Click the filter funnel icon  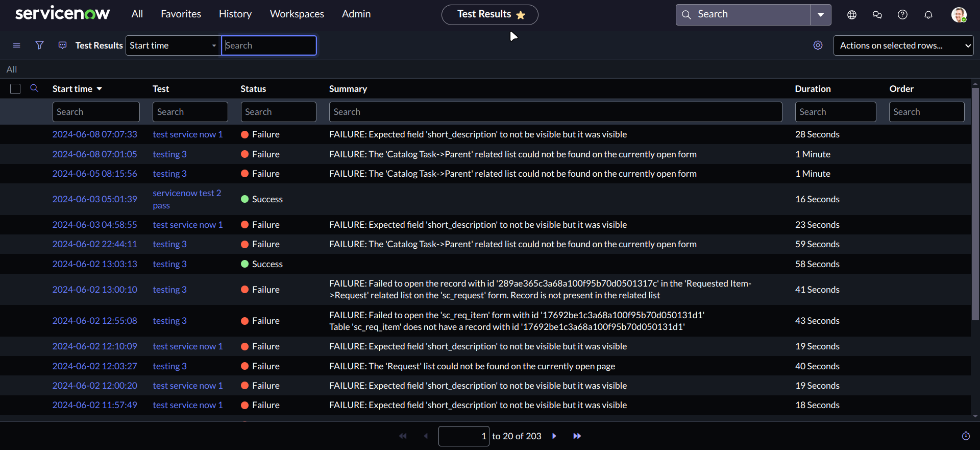(39, 45)
